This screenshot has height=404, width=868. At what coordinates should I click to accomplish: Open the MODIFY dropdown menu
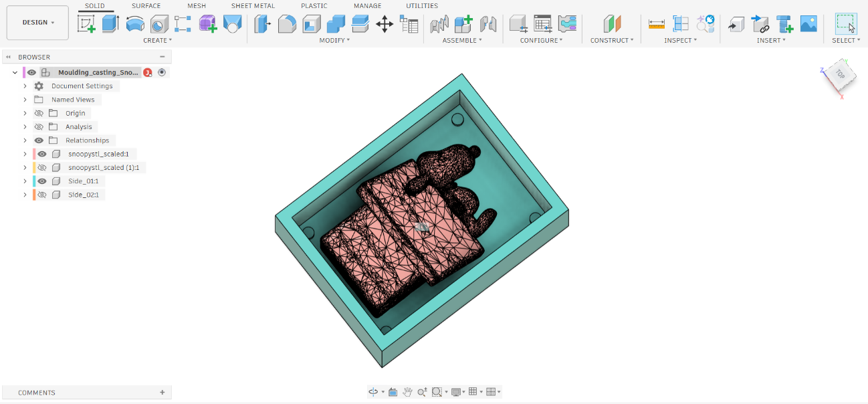[334, 40]
